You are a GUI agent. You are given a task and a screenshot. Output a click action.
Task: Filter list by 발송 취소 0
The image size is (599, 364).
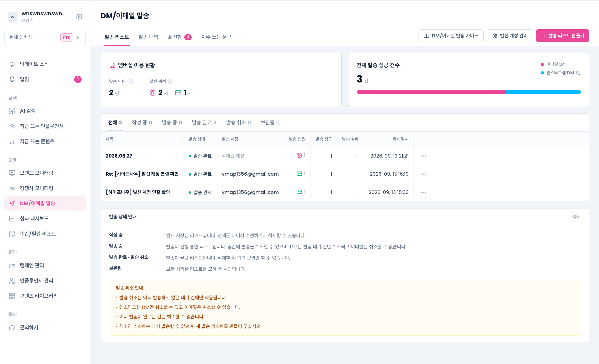(238, 122)
